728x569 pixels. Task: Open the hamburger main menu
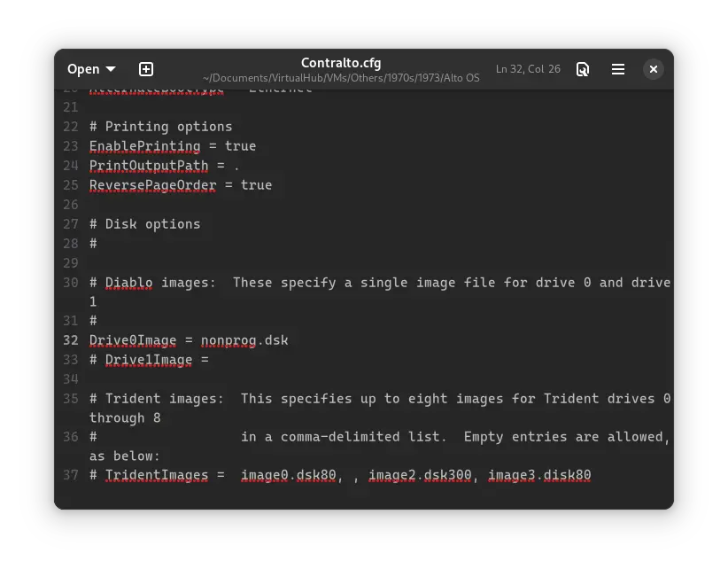(618, 69)
